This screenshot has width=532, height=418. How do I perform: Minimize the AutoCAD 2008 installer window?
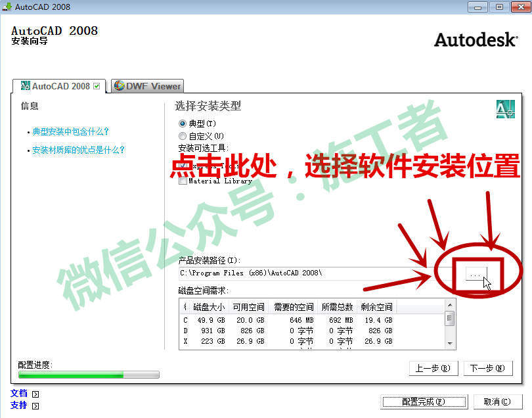477,7
